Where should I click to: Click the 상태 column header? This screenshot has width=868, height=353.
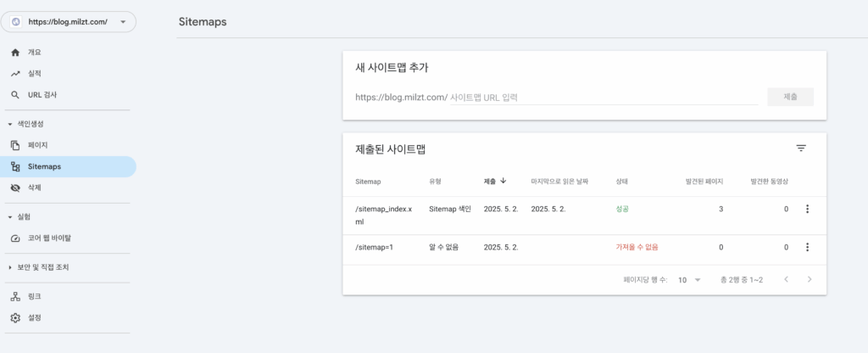click(x=621, y=182)
